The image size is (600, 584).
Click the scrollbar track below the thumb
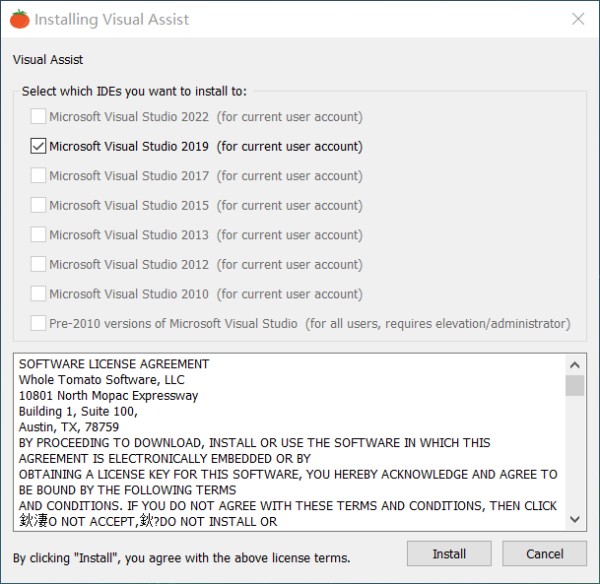(x=575, y=453)
